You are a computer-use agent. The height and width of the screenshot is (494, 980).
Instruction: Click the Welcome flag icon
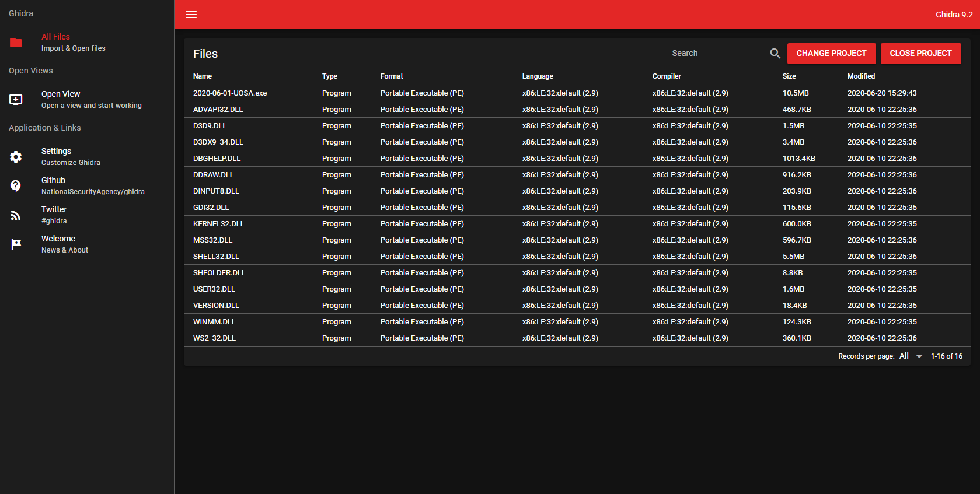(16, 244)
